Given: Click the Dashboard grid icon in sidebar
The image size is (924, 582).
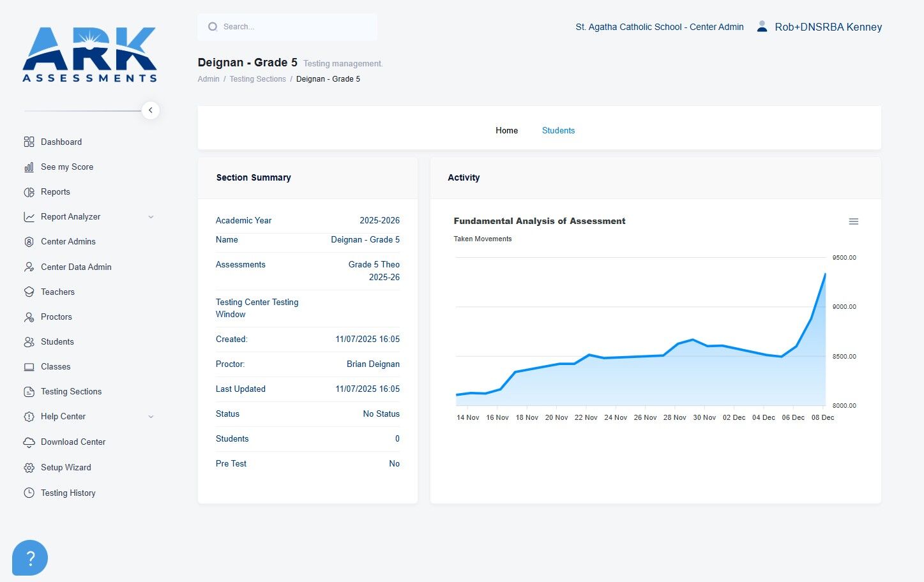Looking at the screenshot, I should tap(29, 142).
